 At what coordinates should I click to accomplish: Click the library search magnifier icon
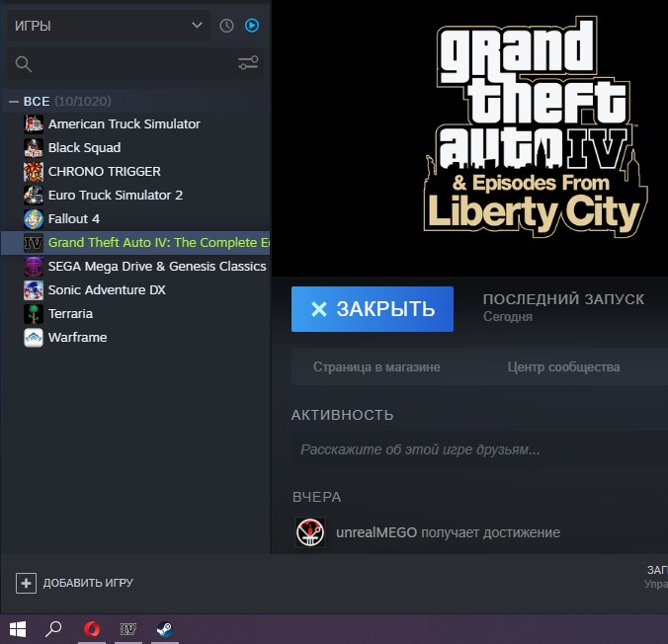pyautogui.click(x=23, y=64)
